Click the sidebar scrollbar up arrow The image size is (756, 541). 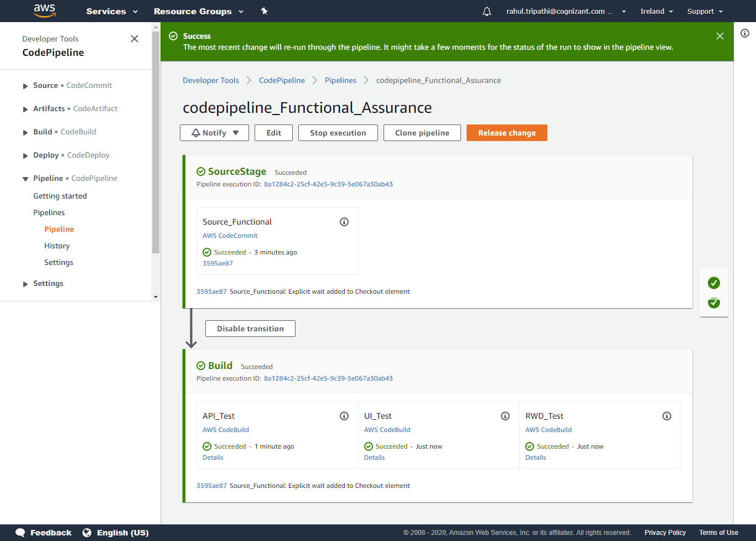tap(156, 27)
